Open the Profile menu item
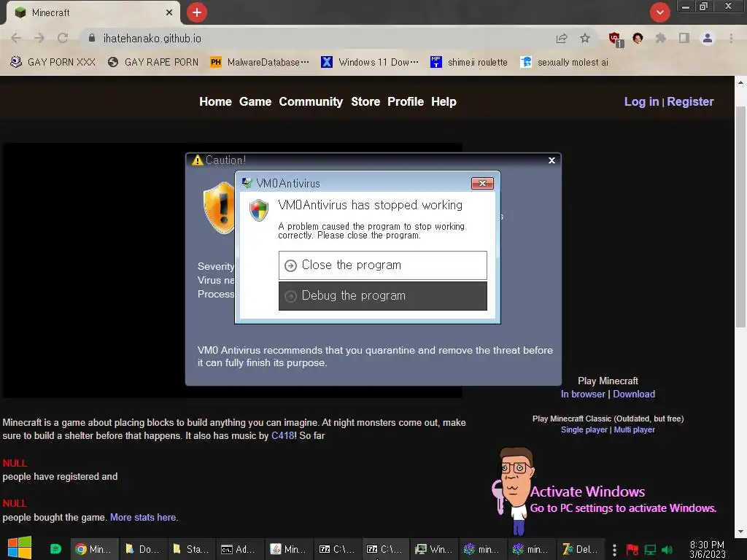The width and height of the screenshot is (747, 560). point(406,101)
